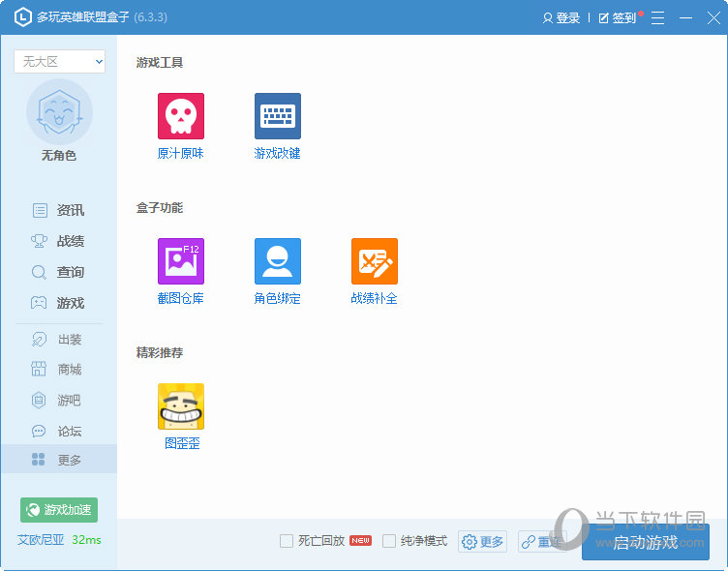Click the 无角色 avatar picture
728x571 pixels.
tap(59, 112)
